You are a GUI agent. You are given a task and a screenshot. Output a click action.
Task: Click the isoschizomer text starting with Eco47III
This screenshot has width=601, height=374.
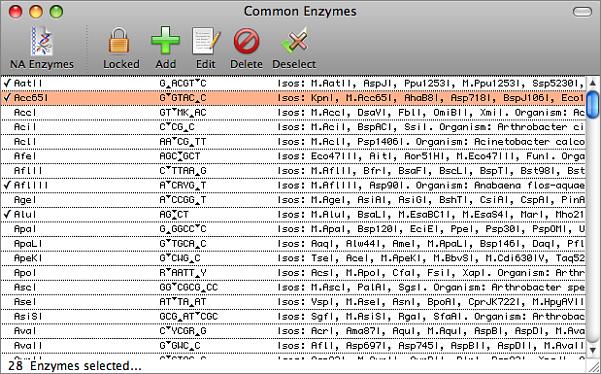431,156
